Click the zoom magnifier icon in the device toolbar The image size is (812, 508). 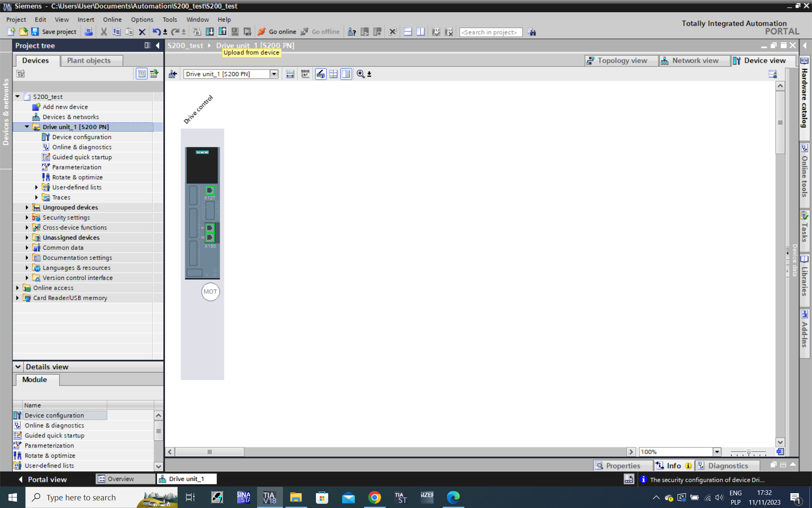tap(360, 74)
